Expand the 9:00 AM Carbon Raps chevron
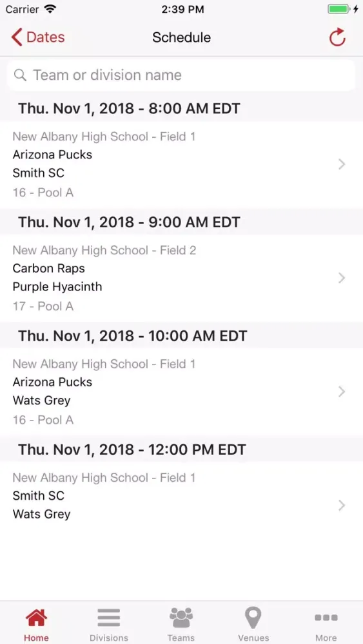363x644 pixels. tap(342, 278)
